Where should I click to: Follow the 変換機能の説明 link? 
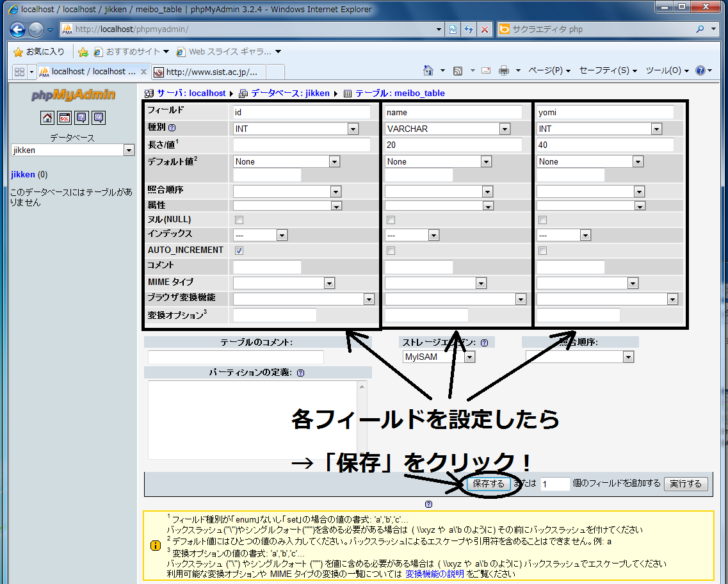pyautogui.click(x=435, y=574)
